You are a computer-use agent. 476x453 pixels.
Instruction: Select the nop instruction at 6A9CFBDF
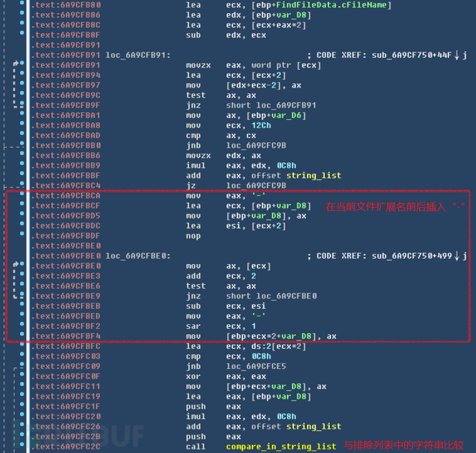pos(193,236)
